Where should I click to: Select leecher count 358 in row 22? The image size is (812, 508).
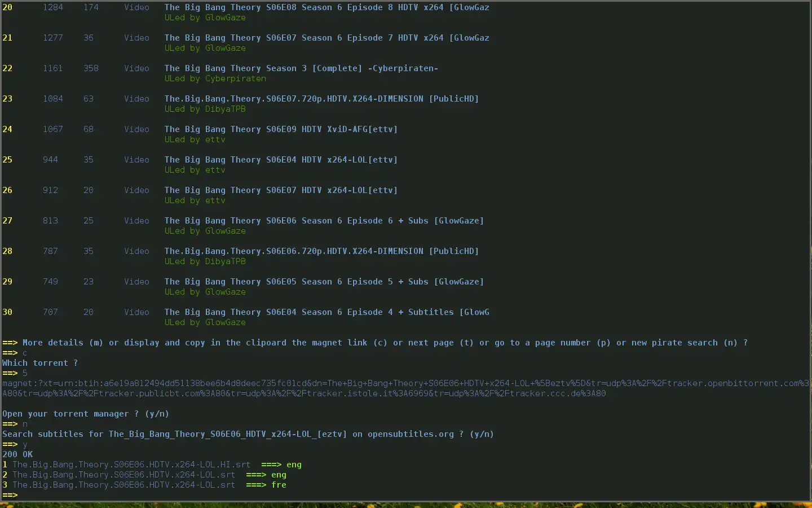pos(91,68)
